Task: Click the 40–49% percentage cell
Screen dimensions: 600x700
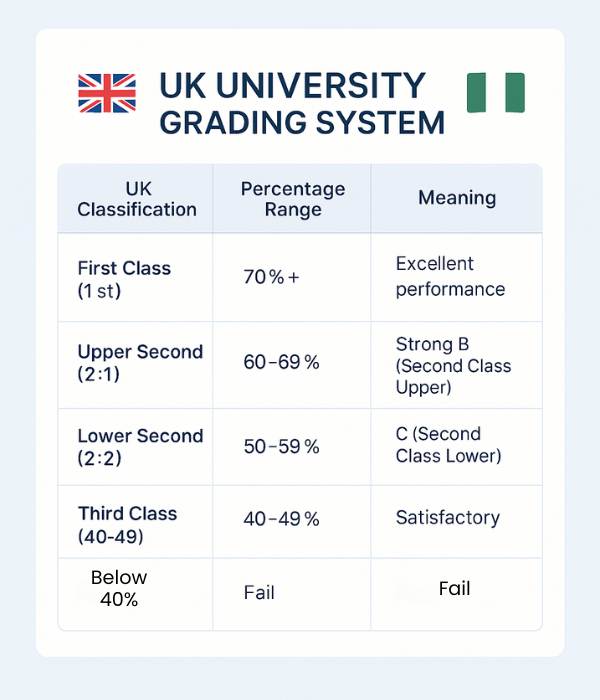Action: click(x=281, y=519)
